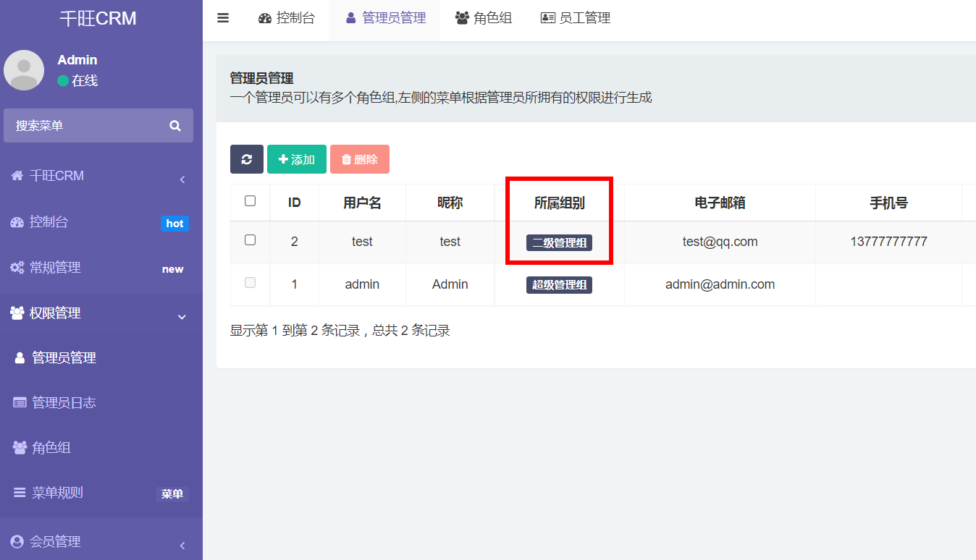Click the disabled checkbox in admin row
The width and height of the screenshot is (976, 560).
pyautogui.click(x=251, y=283)
